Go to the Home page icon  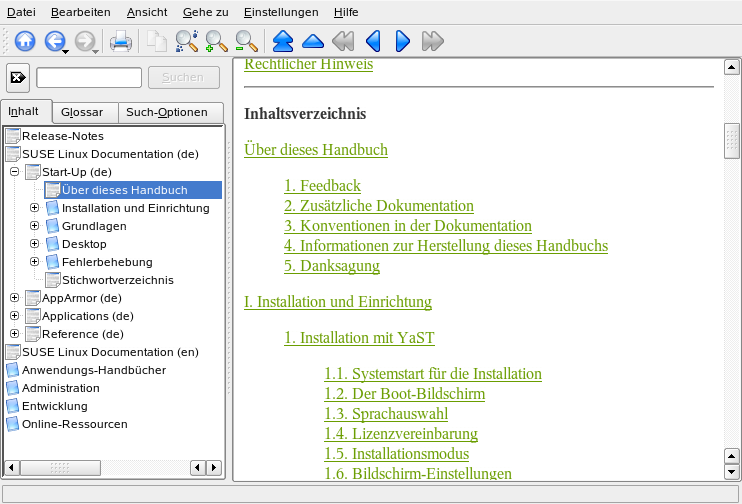pos(25,41)
